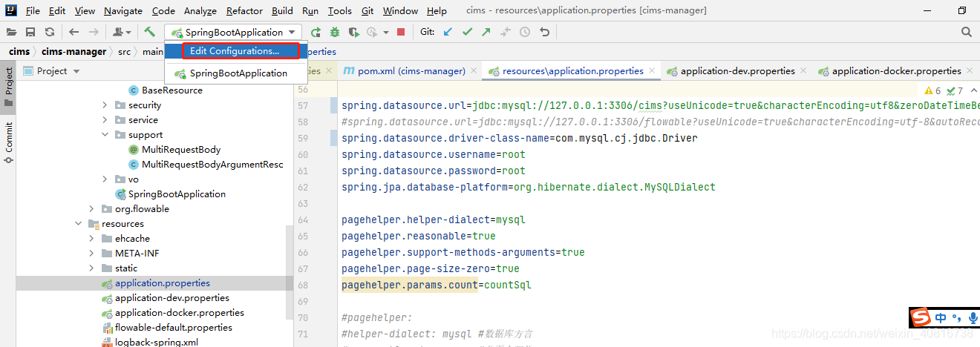Toggle the Commit tool window side tab
Image resolution: width=980 pixels, height=347 pixels.
coord(8,142)
